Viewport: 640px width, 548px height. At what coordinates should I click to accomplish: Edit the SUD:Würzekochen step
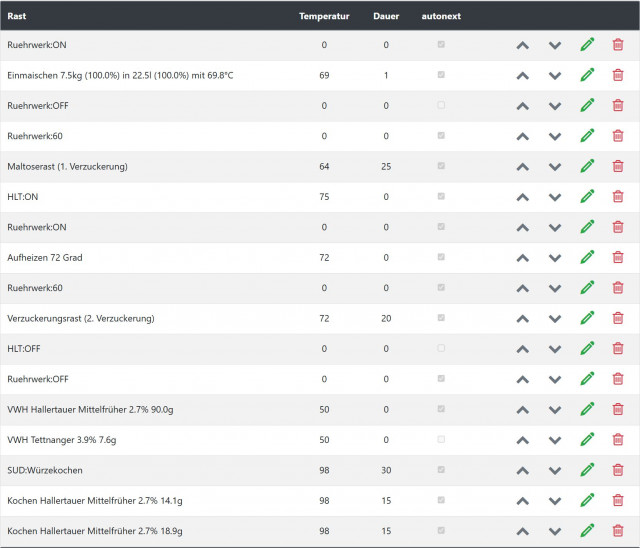point(587,470)
